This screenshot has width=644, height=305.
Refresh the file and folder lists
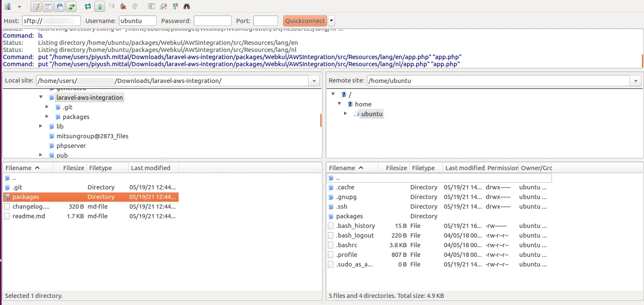coord(88,6)
